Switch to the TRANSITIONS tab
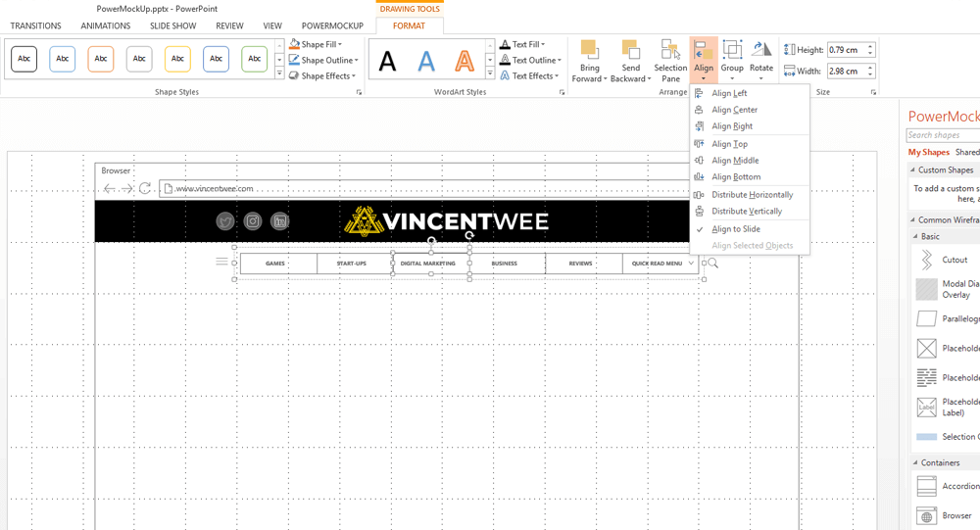The image size is (980, 530). (35, 25)
